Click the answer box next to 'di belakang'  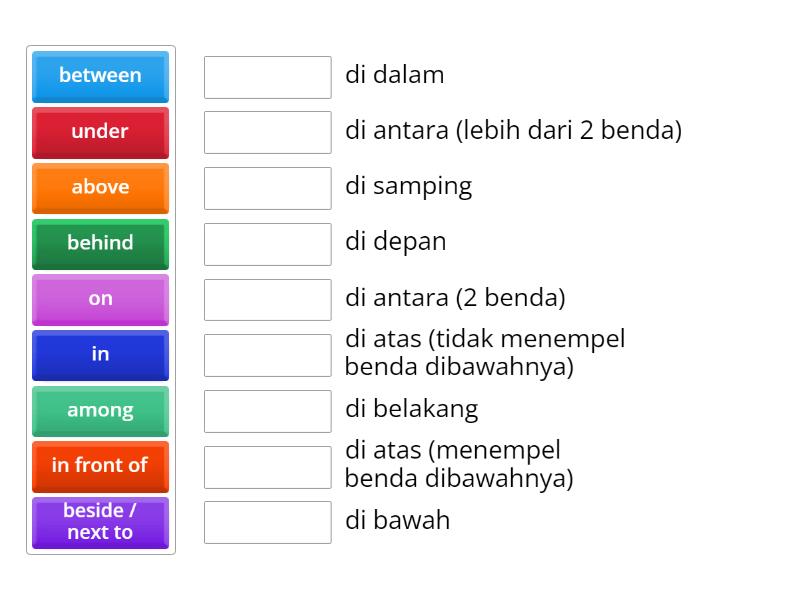click(267, 410)
